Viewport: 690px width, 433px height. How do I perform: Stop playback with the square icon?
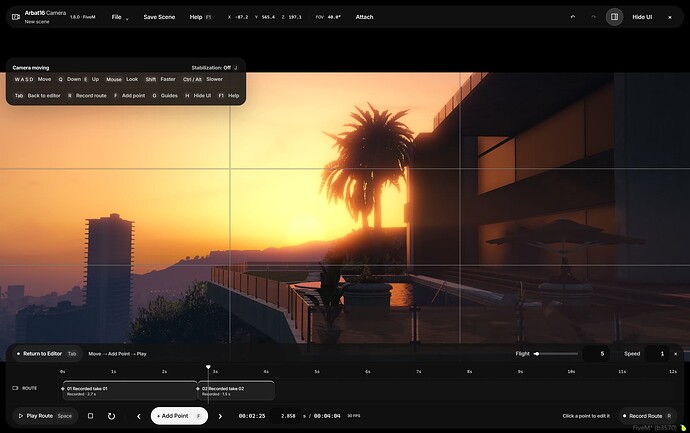click(90, 416)
